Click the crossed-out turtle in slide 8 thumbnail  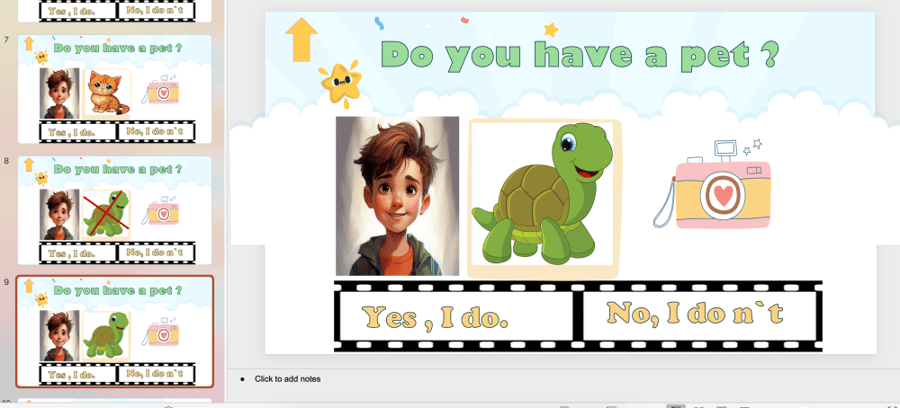(107, 214)
